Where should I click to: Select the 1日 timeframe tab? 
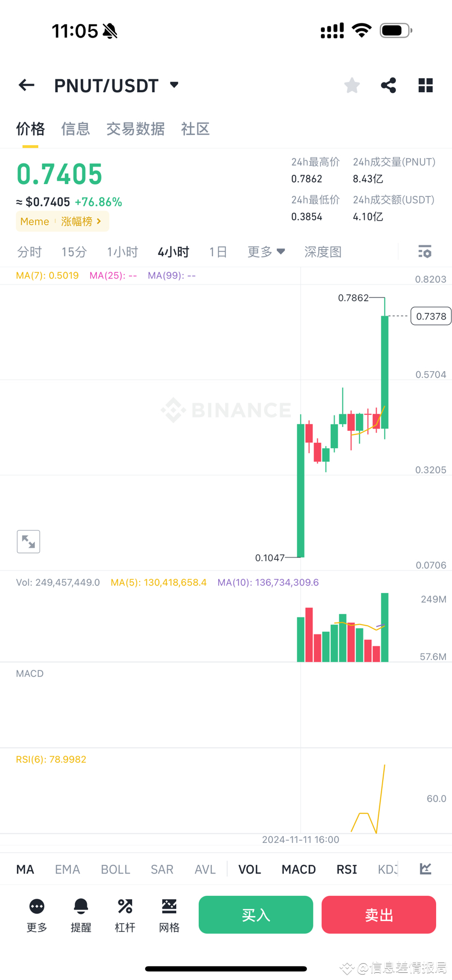coord(218,252)
